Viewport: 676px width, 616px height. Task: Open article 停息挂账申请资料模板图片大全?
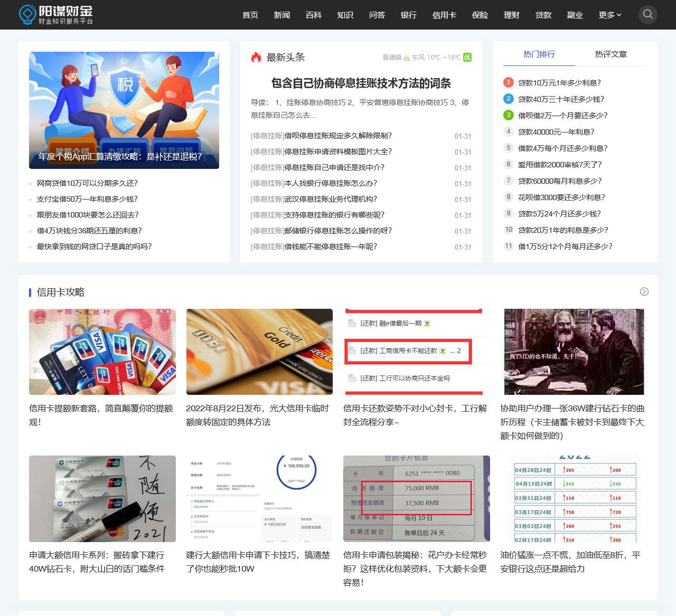click(338, 151)
